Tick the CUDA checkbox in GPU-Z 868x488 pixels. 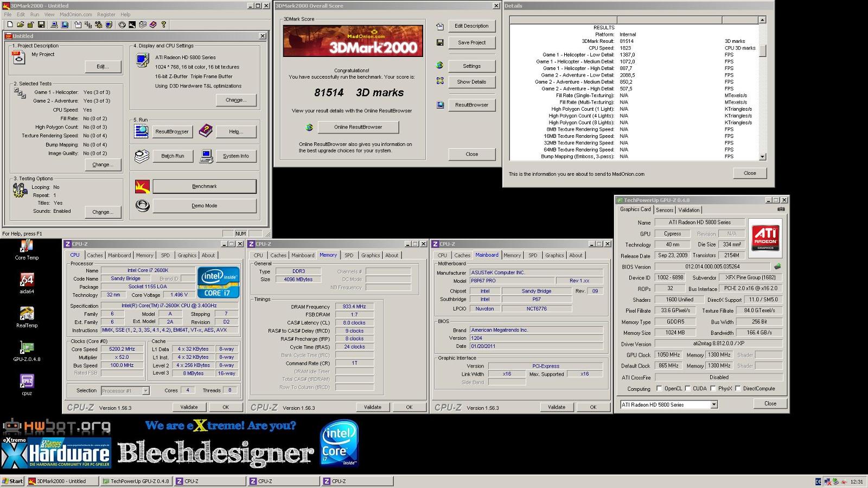[687, 389]
